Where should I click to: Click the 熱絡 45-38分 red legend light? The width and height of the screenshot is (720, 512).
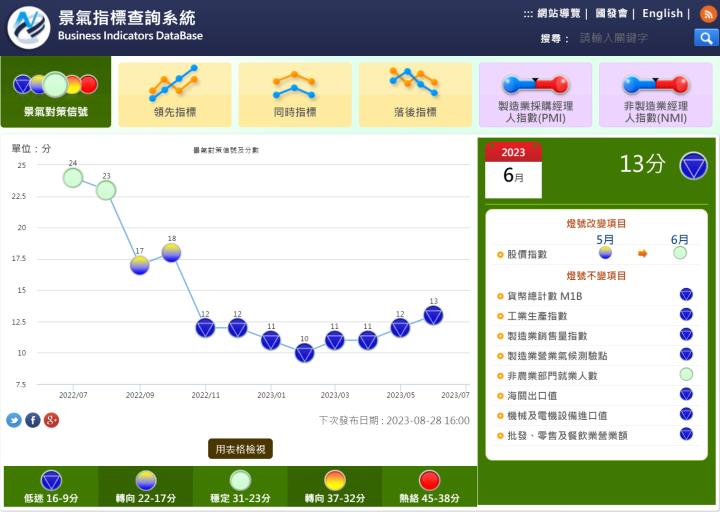(429, 481)
